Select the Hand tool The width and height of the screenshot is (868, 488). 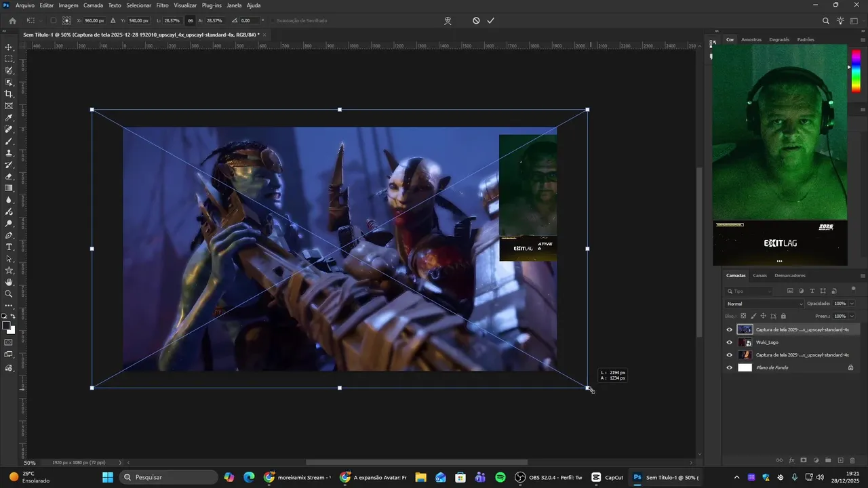(9, 282)
